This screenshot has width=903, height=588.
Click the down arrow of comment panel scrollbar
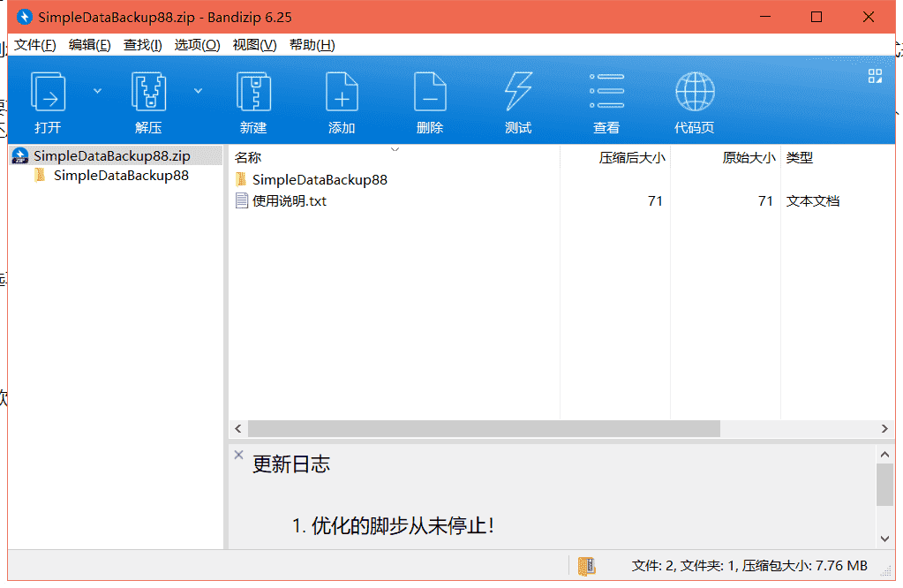pos(884,539)
